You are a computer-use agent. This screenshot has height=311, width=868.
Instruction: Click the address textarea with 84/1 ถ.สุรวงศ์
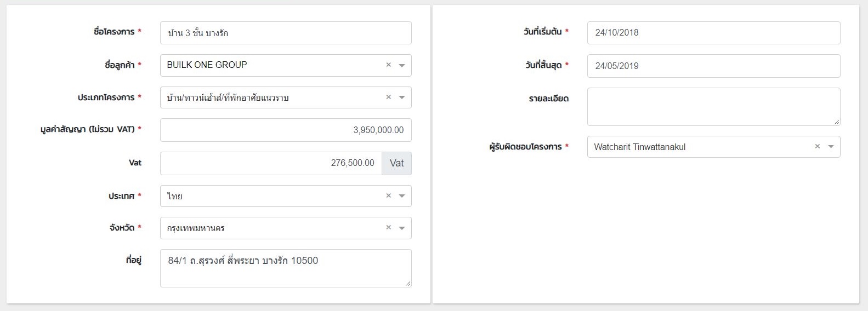[x=286, y=268]
